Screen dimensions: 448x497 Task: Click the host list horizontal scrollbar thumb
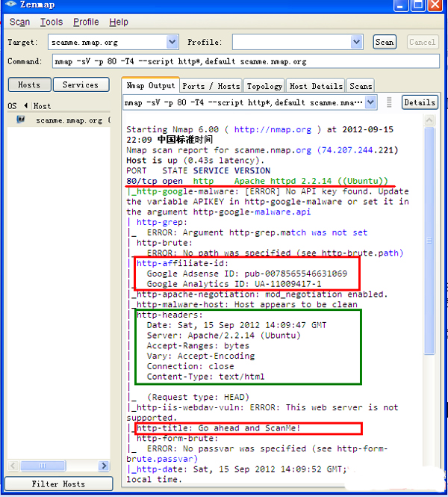(43, 466)
